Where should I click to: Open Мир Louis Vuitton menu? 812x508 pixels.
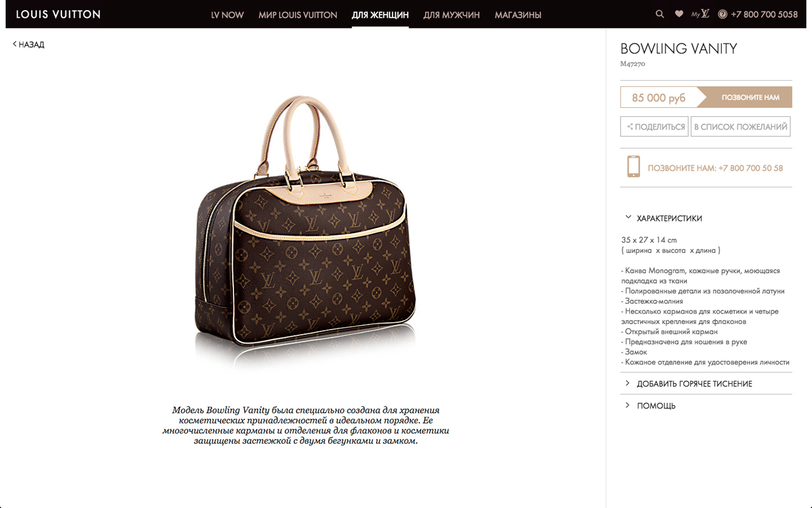click(x=298, y=15)
